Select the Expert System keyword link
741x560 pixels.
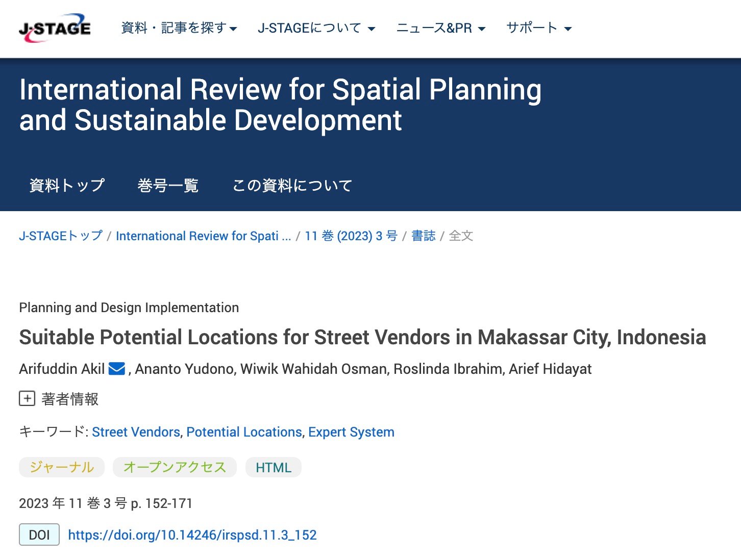click(x=351, y=432)
